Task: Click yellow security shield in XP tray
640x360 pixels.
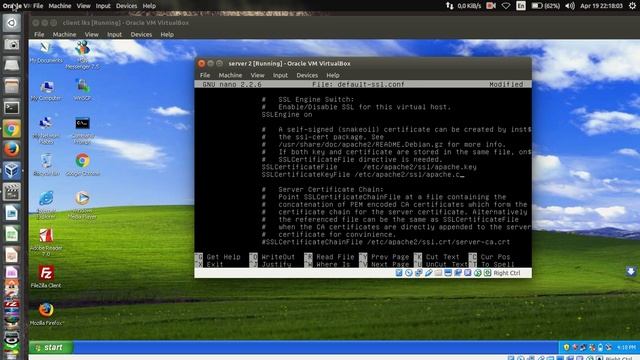Action: pyautogui.click(x=566, y=347)
